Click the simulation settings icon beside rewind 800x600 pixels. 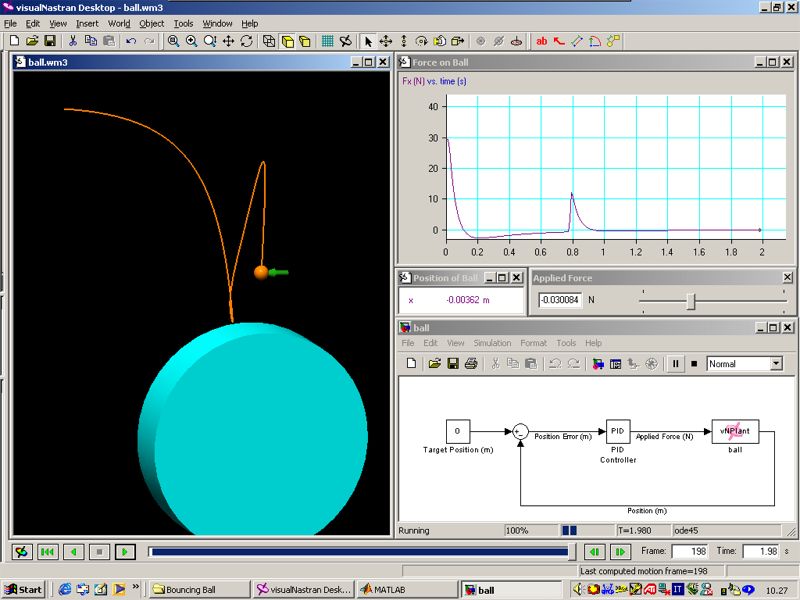22,552
